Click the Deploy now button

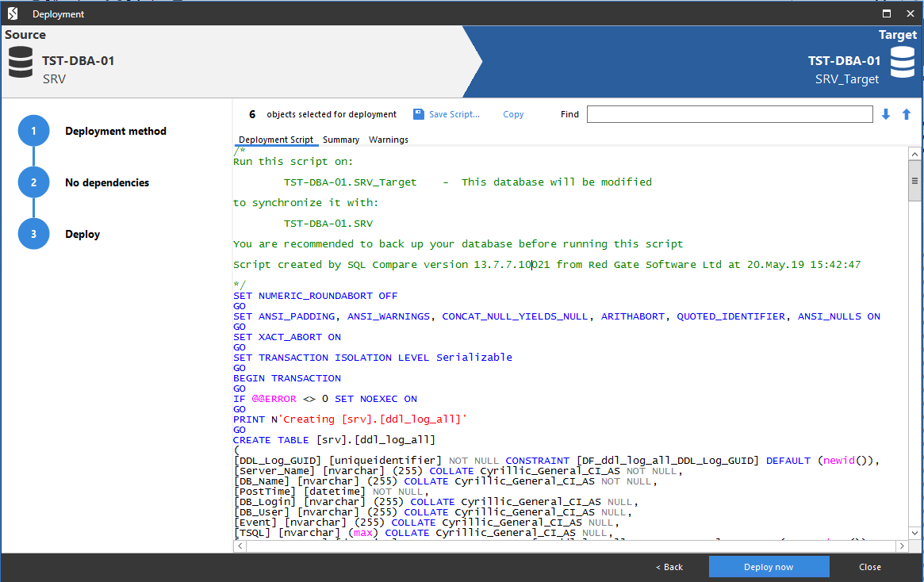[769, 566]
